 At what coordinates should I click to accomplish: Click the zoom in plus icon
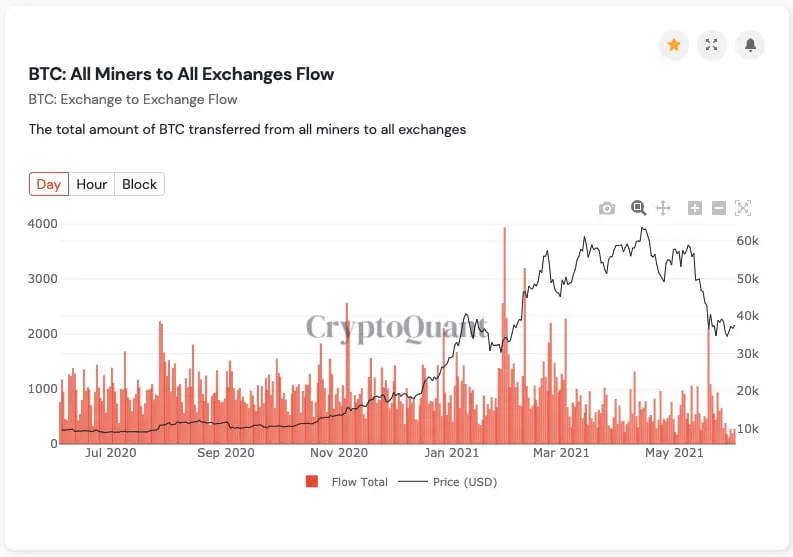(695, 208)
